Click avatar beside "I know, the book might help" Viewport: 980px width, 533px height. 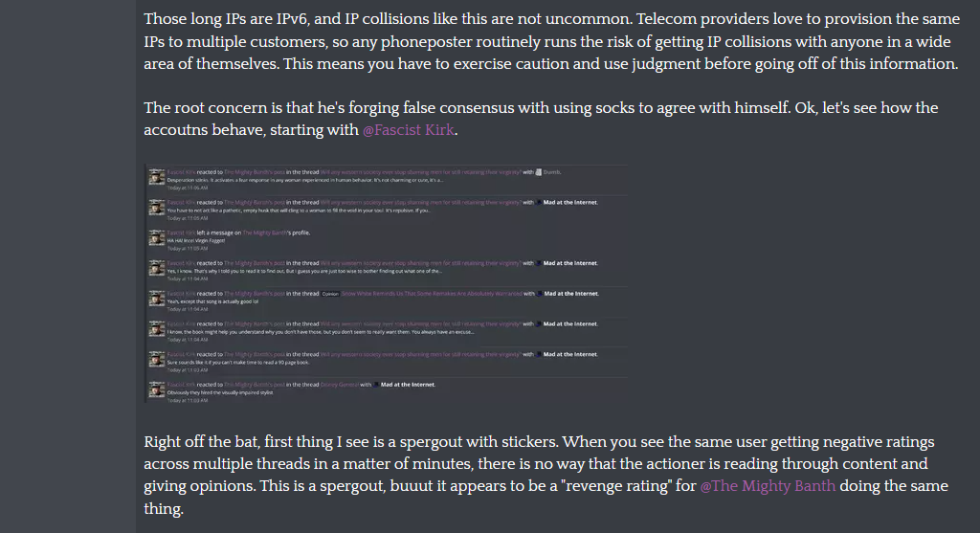(156, 329)
